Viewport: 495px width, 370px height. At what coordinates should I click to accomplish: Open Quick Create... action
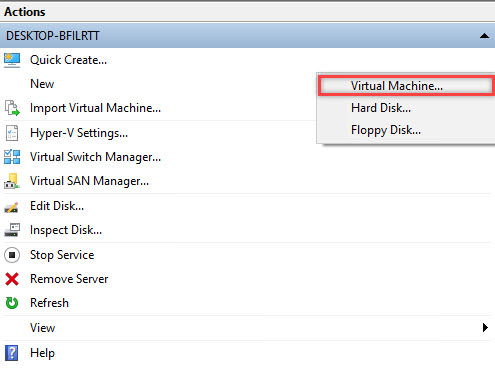click(68, 60)
